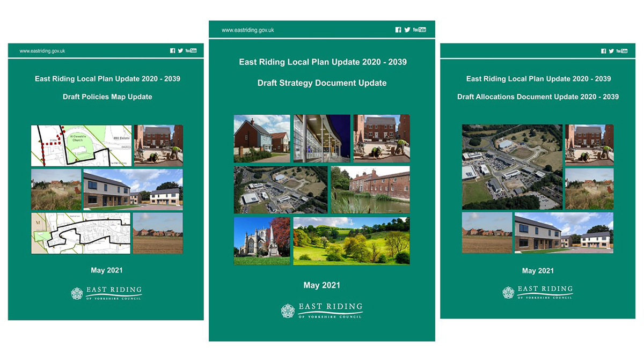The image size is (644, 362).
Task: Open the Twitter icon on the center cover
Action: [407, 29]
